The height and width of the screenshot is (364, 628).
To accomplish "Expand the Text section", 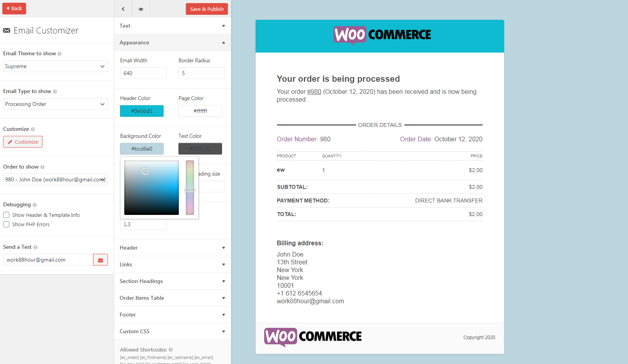I will click(x=172, y=26).
